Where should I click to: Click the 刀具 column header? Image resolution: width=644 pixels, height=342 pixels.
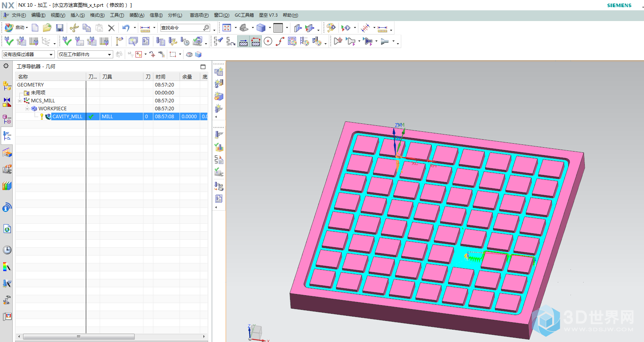[122, 77]
